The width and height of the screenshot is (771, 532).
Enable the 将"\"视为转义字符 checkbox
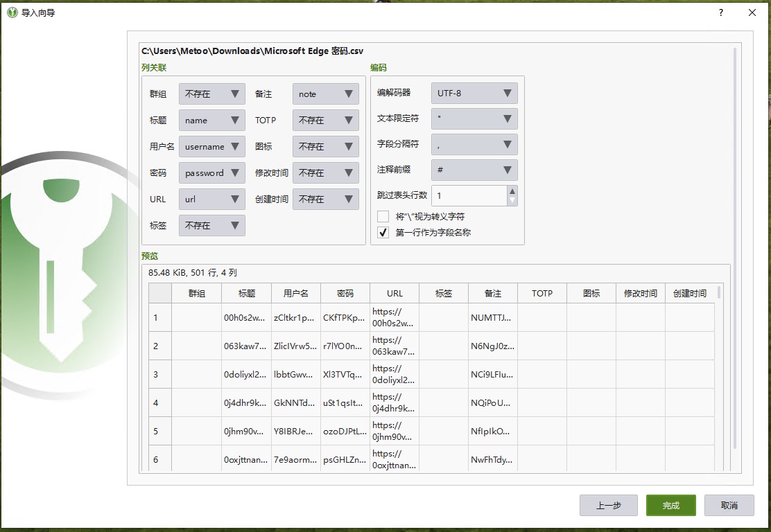click(x=382, y=215)
